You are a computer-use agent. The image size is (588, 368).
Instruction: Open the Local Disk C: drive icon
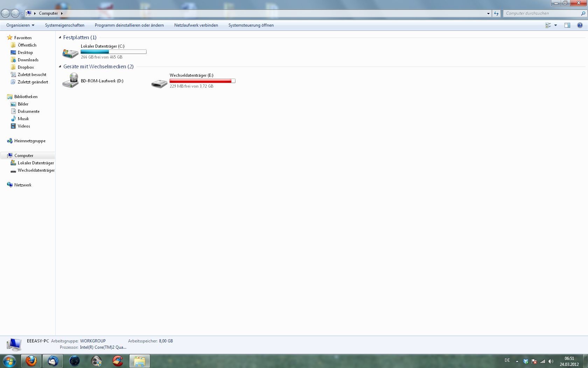pos(70,53)
